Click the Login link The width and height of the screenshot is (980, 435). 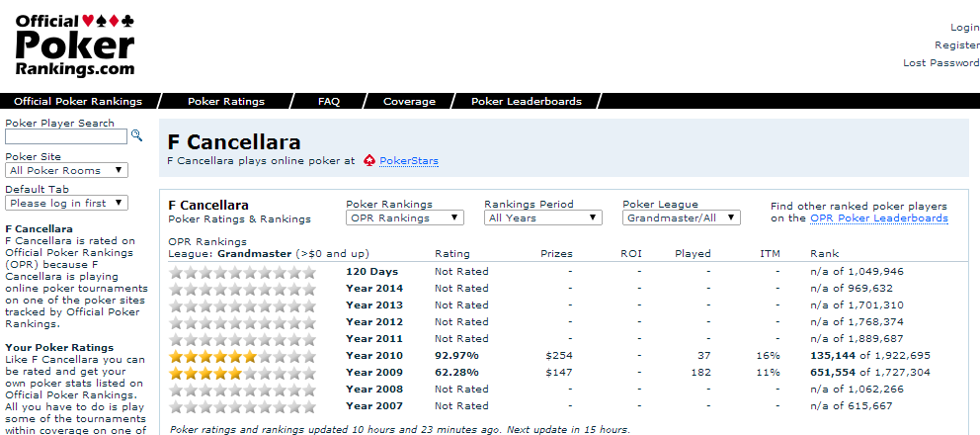964,28
